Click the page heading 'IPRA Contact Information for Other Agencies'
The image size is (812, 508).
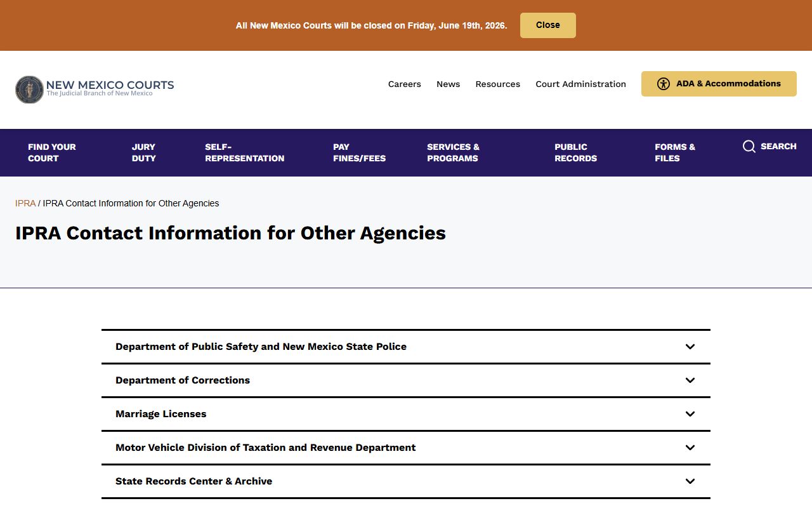point(230,233)
